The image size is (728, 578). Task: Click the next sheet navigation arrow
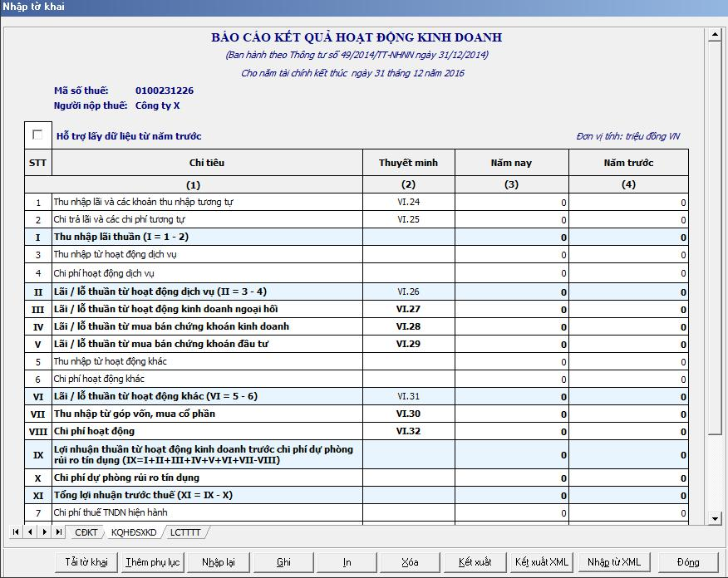43,531
